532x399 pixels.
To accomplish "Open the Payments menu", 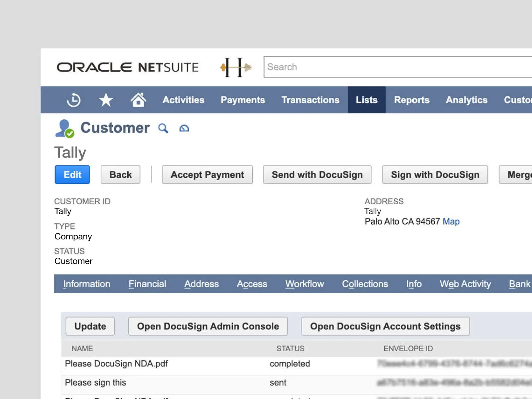I will click(x=243, y=100).
